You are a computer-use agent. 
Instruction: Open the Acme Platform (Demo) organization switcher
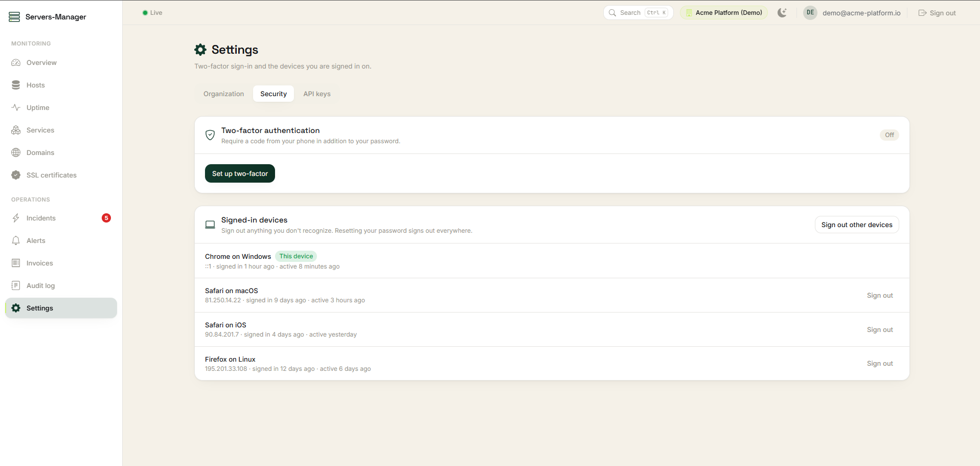(x=724, y=13)
